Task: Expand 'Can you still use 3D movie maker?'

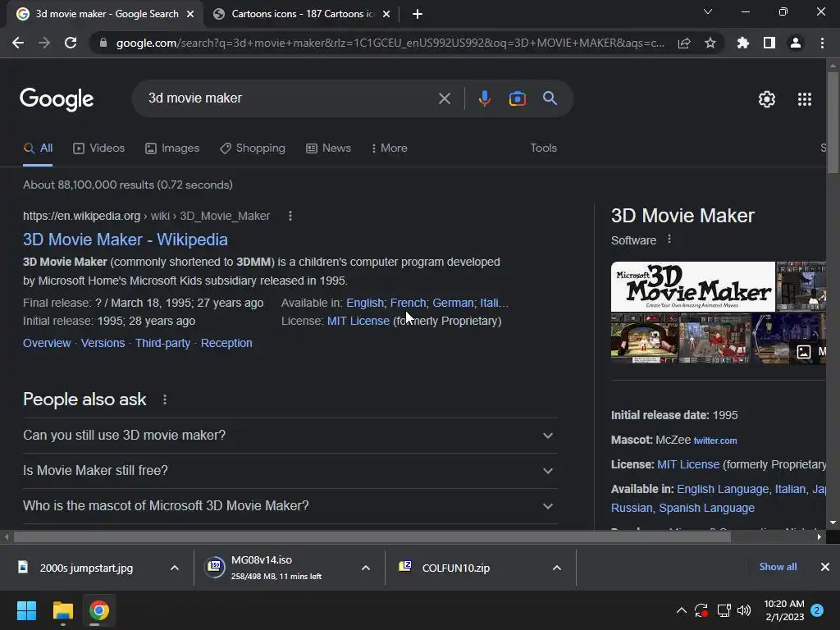Action: point(290,436)
